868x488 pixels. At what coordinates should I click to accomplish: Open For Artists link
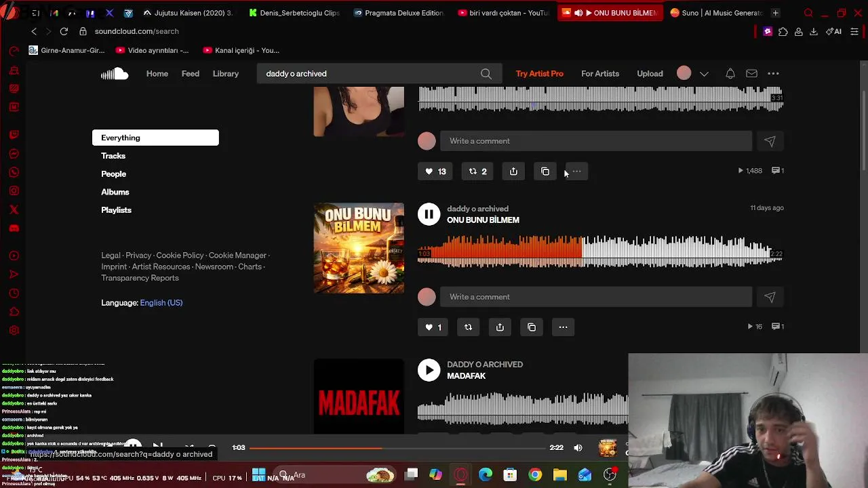pyautogui.click(x=600, y=73)
